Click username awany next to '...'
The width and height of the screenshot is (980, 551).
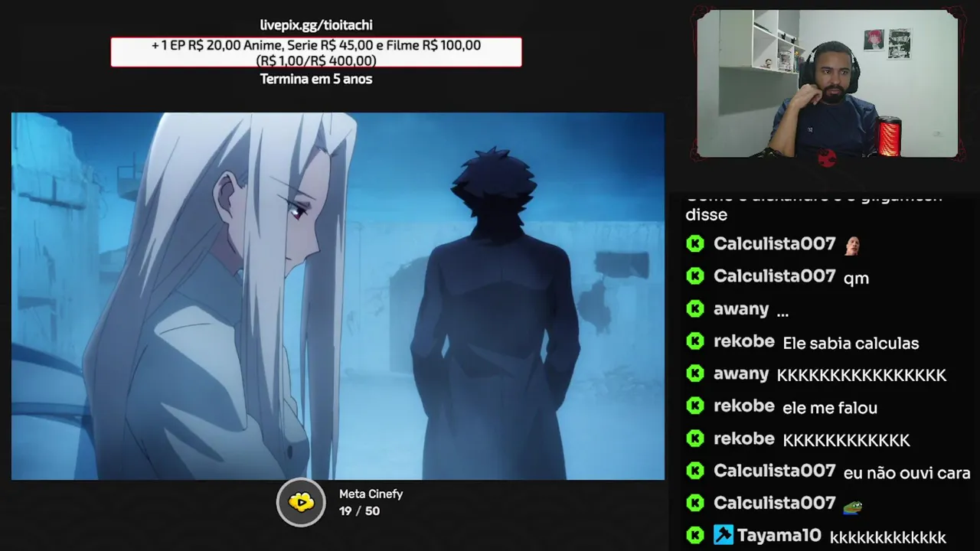741,308
